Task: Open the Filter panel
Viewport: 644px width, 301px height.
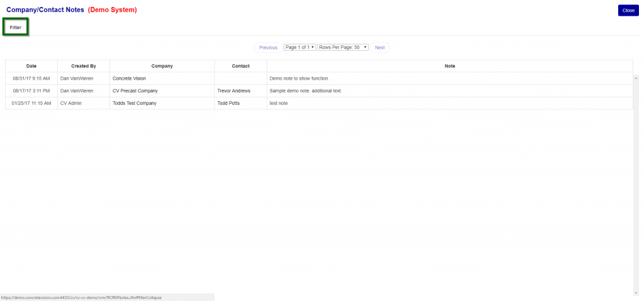Action: 16,28
